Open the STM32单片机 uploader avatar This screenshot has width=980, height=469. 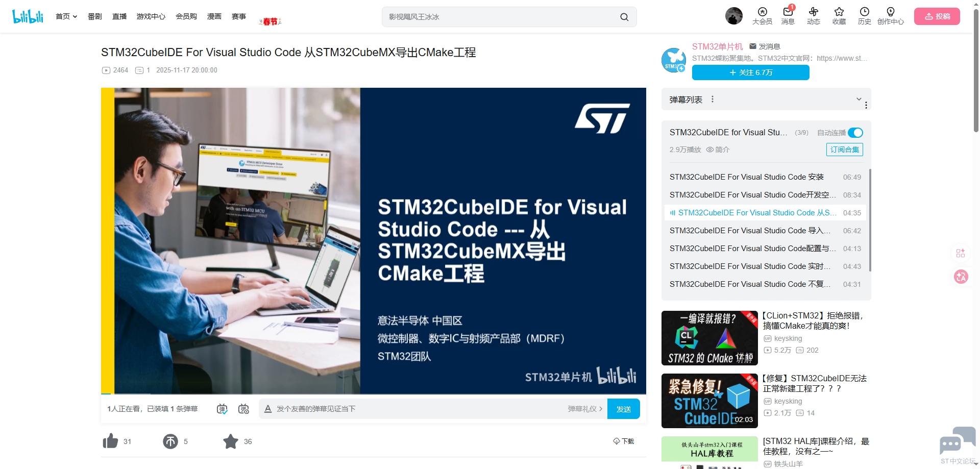674,60
